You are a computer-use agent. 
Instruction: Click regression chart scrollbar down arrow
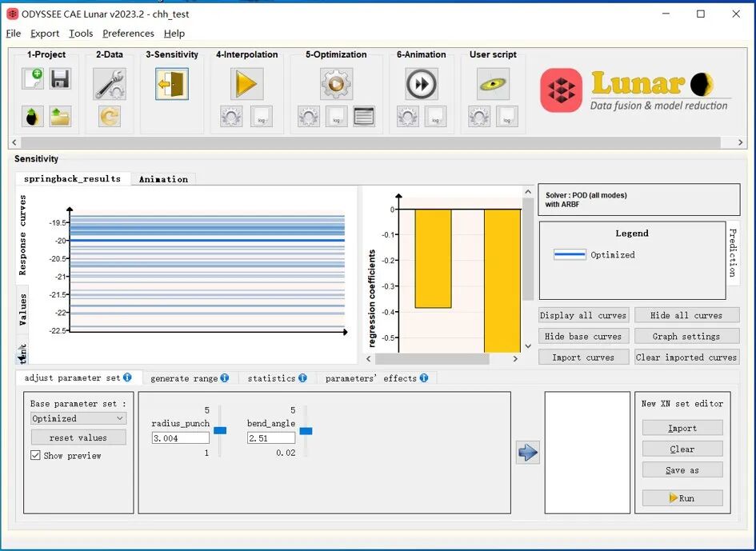point(528,345)
